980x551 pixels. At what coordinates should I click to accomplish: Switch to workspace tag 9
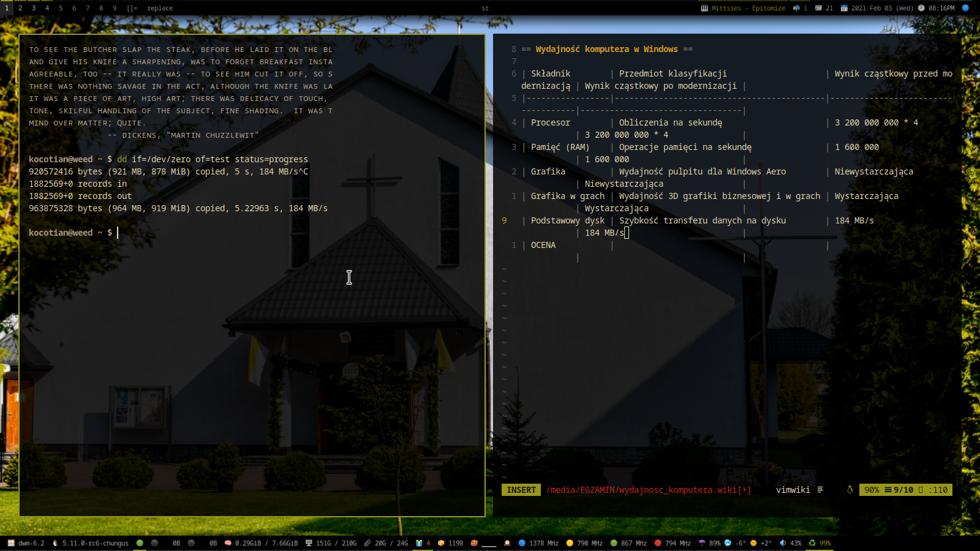click(x=115, y=8)
